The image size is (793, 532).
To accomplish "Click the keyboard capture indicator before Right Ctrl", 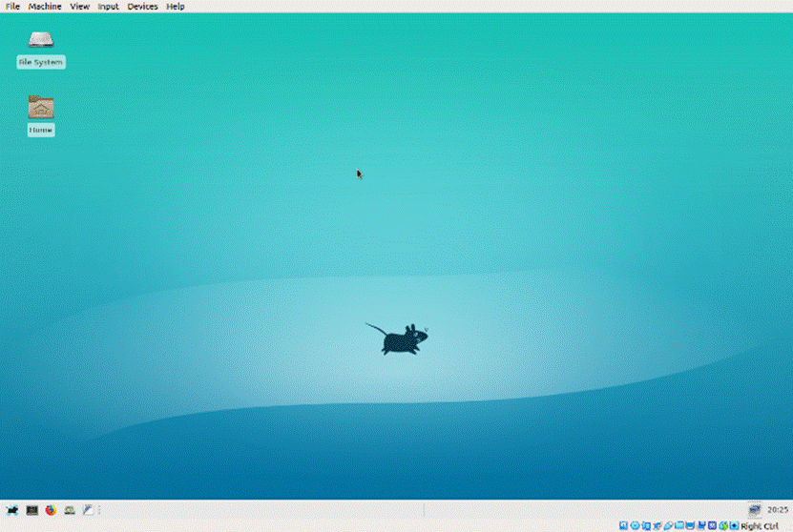I will click(735, 526).
